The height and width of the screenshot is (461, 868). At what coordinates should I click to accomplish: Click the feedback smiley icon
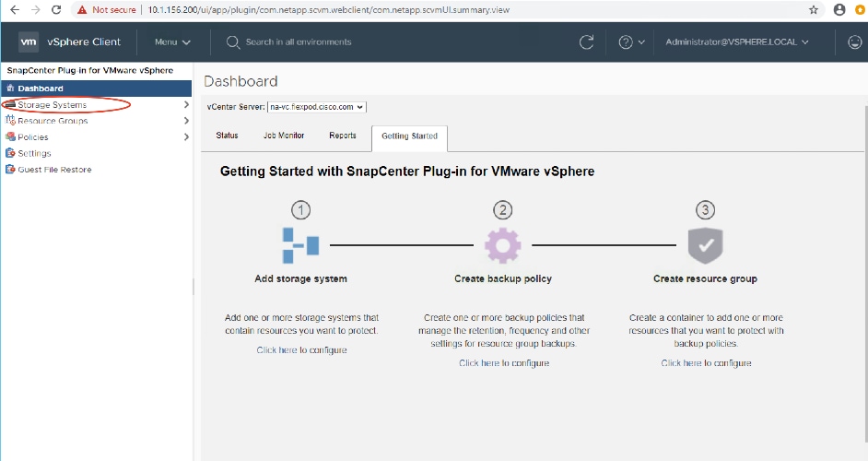point(855,42)
